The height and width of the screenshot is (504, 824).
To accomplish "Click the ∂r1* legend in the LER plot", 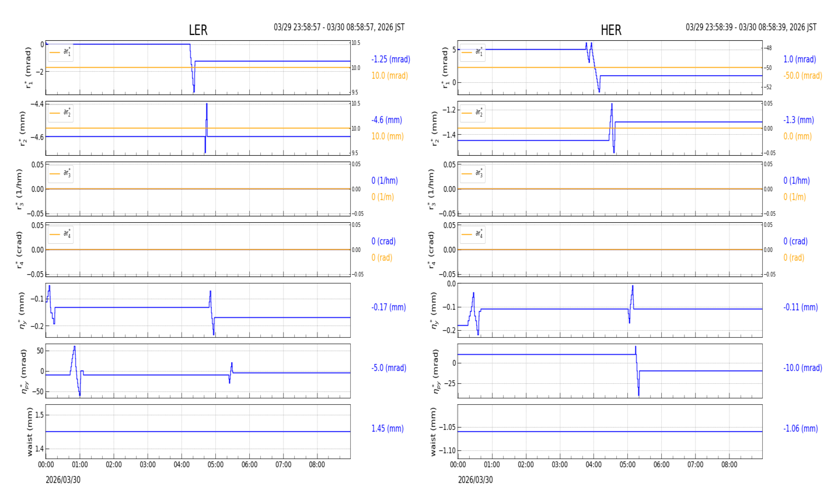I will point(61,52).
